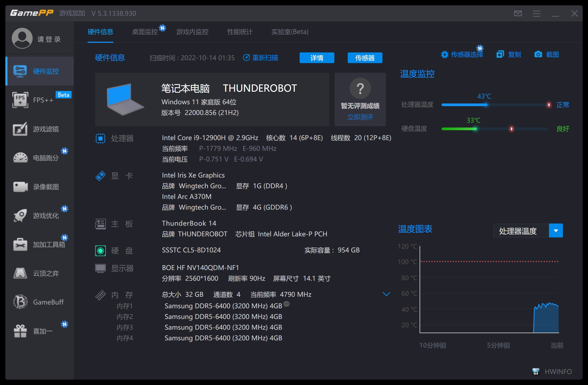
Task: Click the processor temperature bar
Action: (x=495, y=105)
